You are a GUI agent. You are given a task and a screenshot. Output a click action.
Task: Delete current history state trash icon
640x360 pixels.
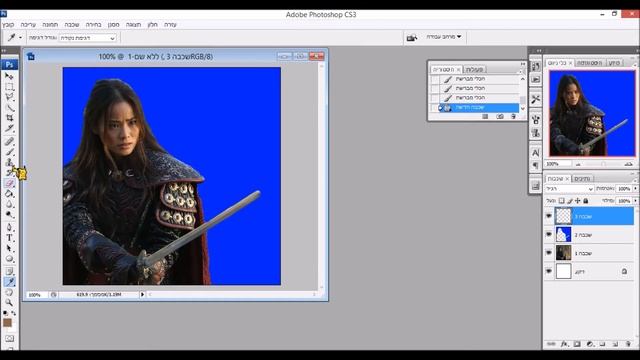[x=513, y=117]
